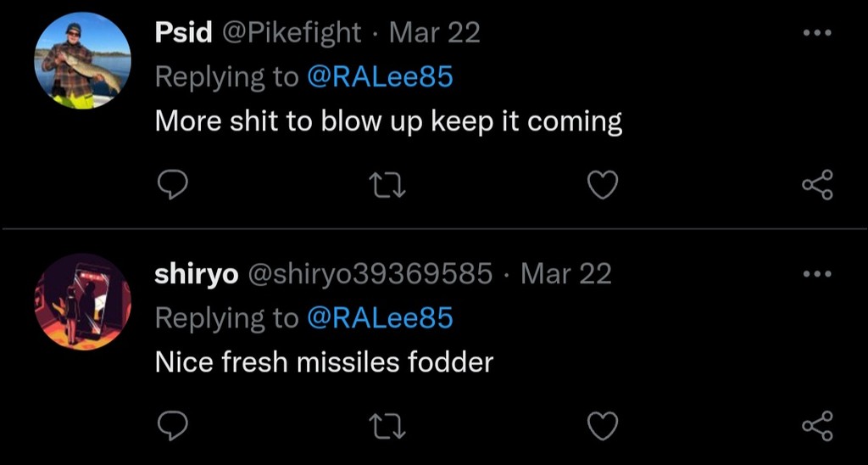868x465 pixels.
Task: Open more options on Psid's tweet
Action: (817, 33)
